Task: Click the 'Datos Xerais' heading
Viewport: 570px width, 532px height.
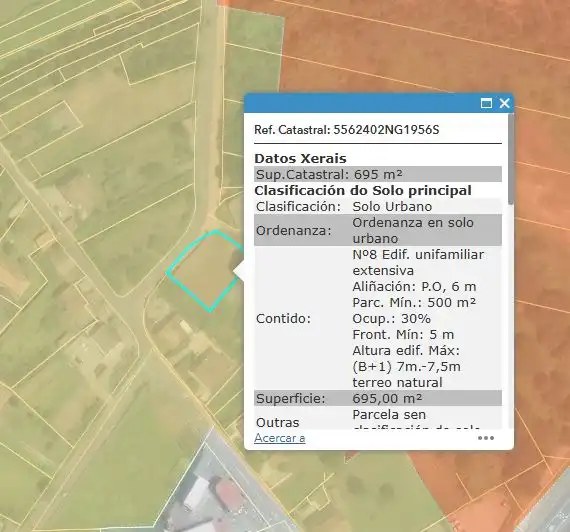Action: point(300,159)
